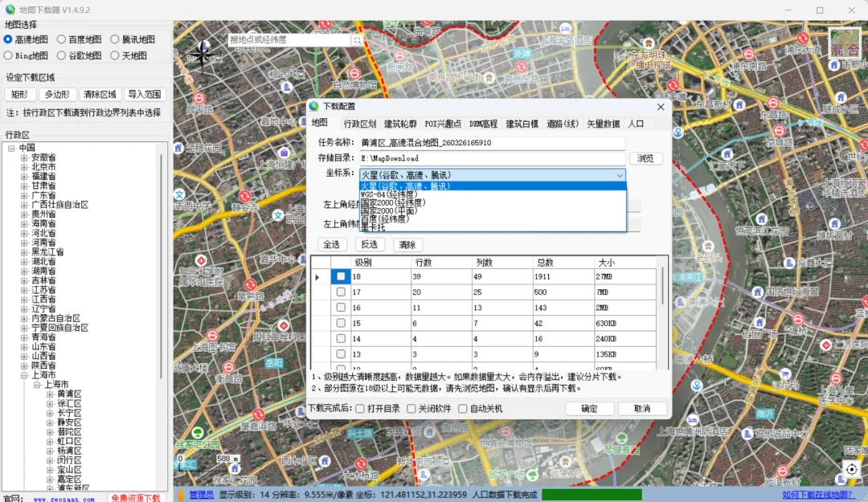Switch to the POI兴趣点 tab
The width and height of the screenshot is (868, 502).
coord(443,124)
